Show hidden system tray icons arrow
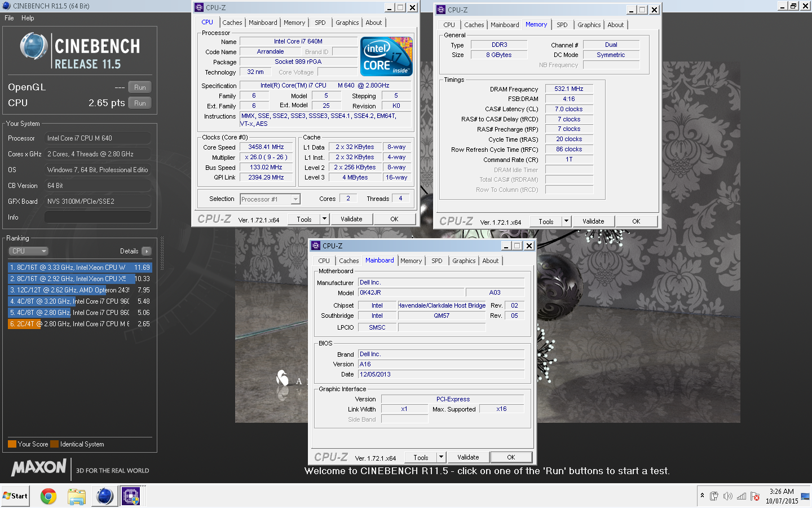Image resolution: width=812 pixels, height=508 pixels. (702, 496)
